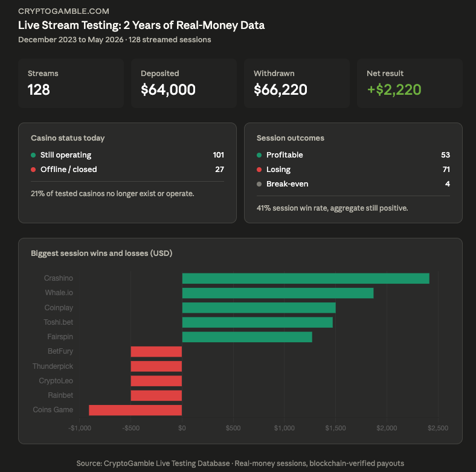The height and width of the screenshot is (472, 476).
Task: Click the Profitable count 53
Action: tap(445, 155)
